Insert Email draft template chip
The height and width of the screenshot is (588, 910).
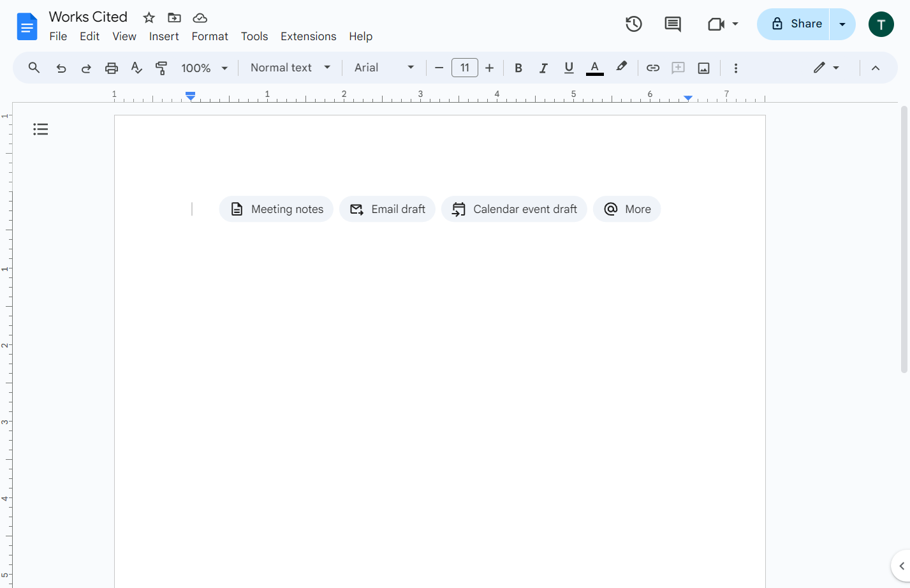click(387, 209)
